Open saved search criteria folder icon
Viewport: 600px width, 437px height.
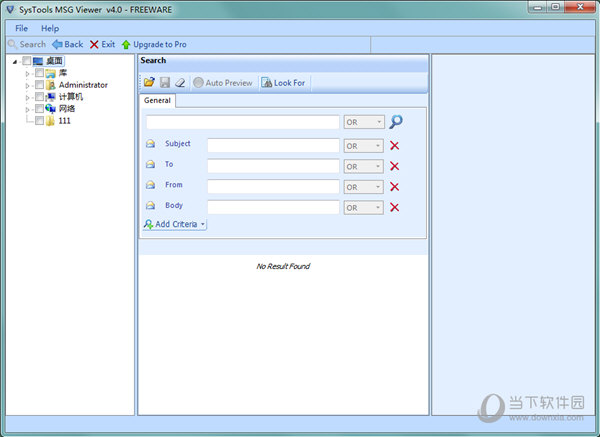[x=149, y=82]
